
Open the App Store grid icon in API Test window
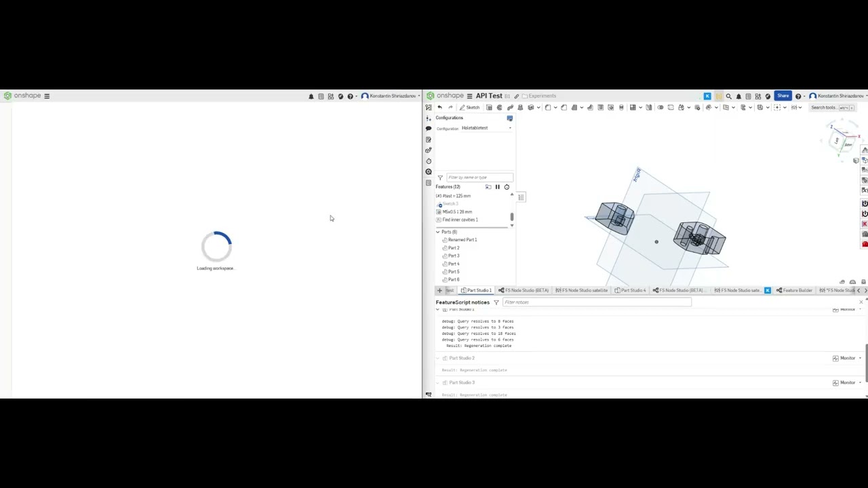(x=758, y=96)
